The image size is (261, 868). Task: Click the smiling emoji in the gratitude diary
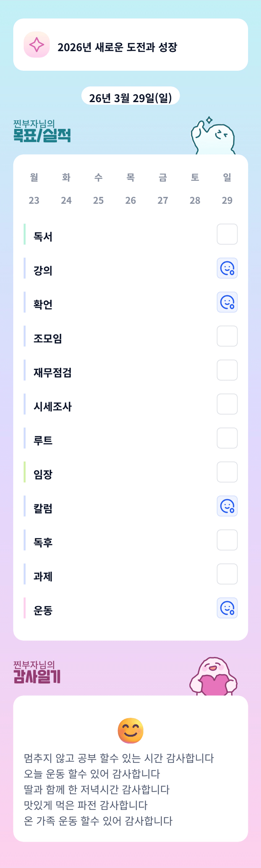[131, 730]
